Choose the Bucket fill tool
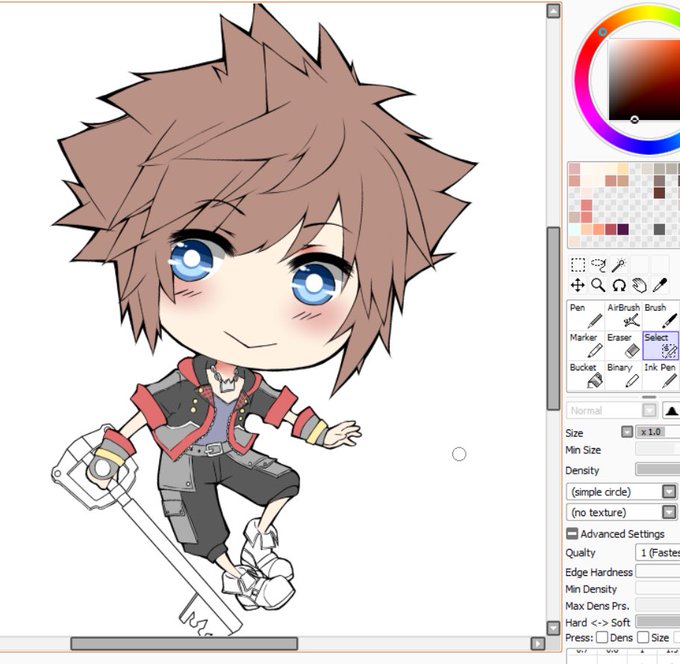The image size is (680, 664). 586,376
